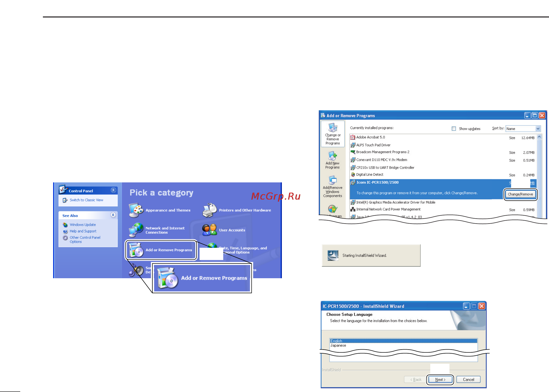The image size is (549, 392).
Task: Collapse the Control Panel sidebar section
Action: pos(113,190)
